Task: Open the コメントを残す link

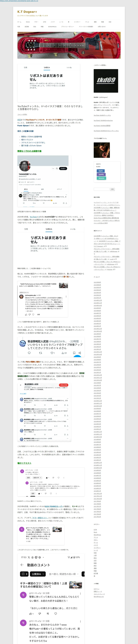Action: [x=22, y=115]
